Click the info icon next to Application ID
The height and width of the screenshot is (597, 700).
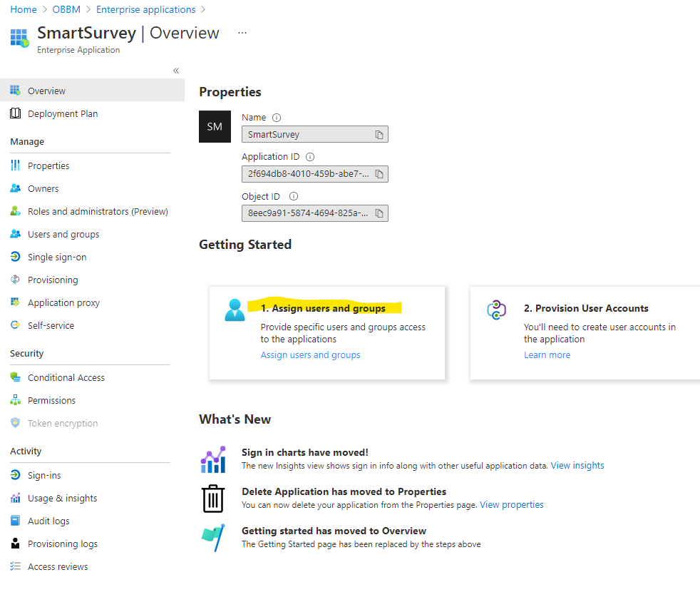[x=310, y=157]
